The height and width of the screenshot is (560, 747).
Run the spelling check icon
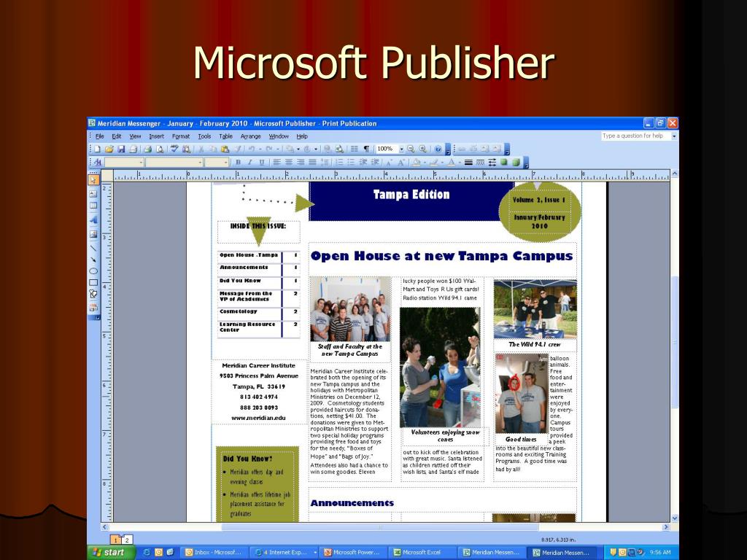click(x=174, y=149)
